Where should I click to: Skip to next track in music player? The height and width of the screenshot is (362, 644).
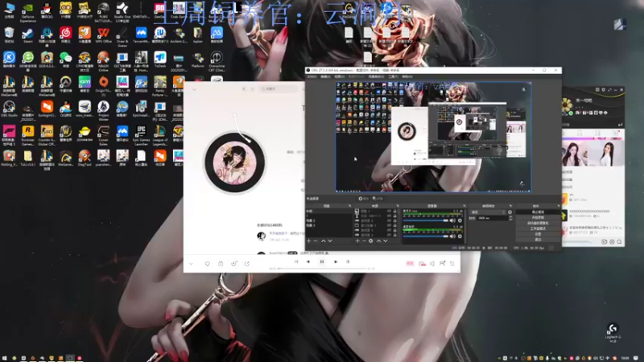[336, 261]
